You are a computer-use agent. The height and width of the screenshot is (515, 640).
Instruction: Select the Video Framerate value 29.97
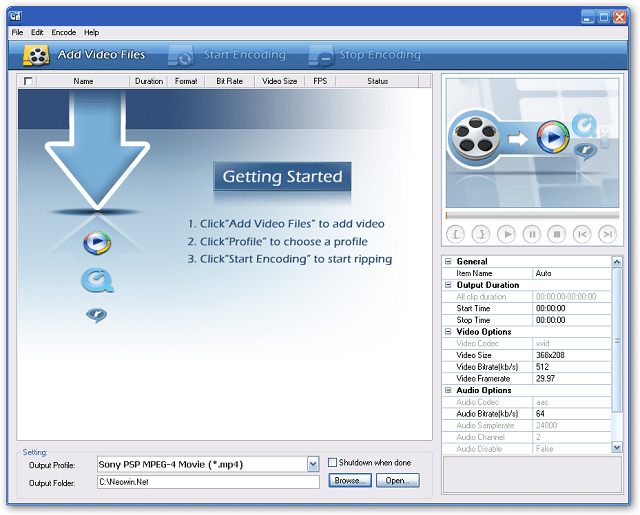tap(571, 379)
